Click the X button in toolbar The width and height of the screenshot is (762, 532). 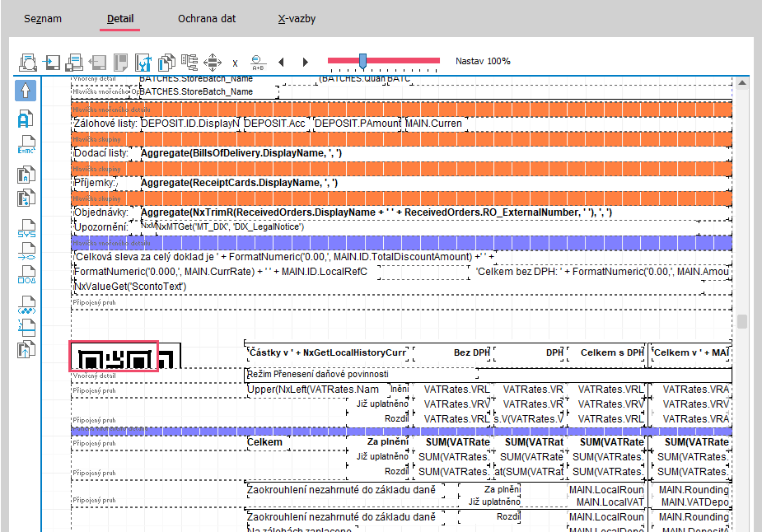235,63
